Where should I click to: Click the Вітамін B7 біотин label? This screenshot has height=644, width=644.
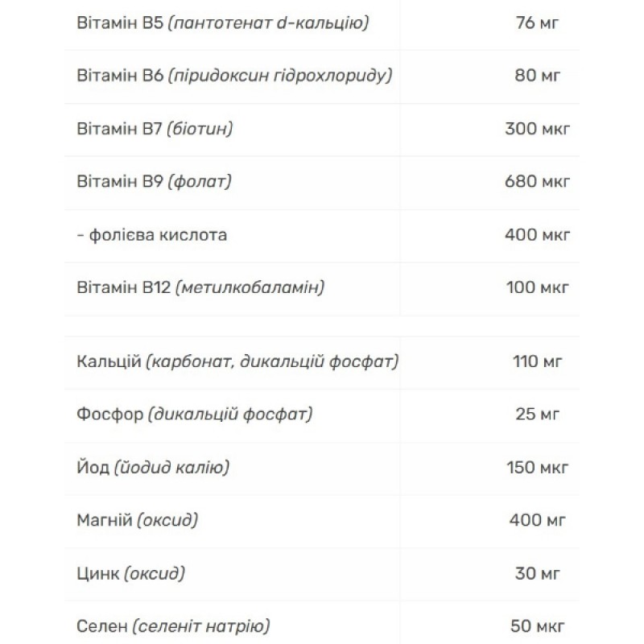tap(155, 129)
